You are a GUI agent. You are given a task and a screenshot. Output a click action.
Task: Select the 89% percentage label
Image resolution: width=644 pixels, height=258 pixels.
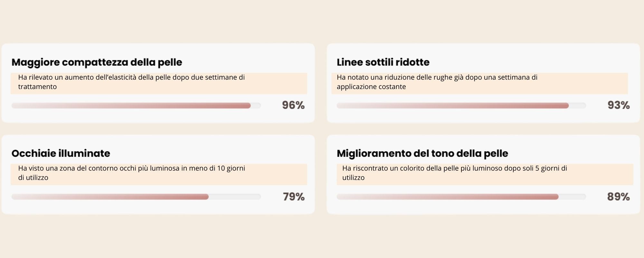(x=618, y=196)
